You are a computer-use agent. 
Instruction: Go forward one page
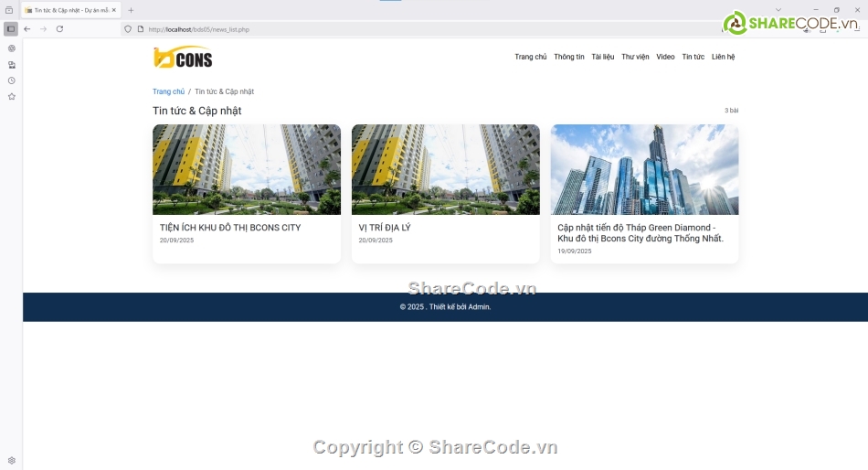click(x=43, y=29)
